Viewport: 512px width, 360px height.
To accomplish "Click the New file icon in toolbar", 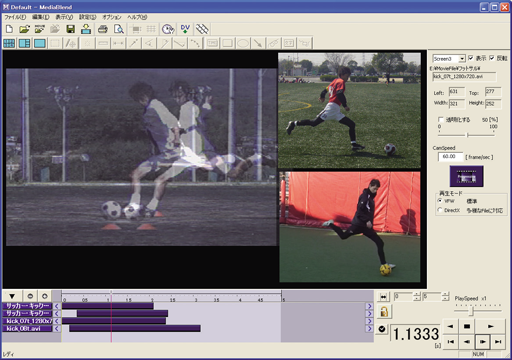I will (x=9, y=29).
